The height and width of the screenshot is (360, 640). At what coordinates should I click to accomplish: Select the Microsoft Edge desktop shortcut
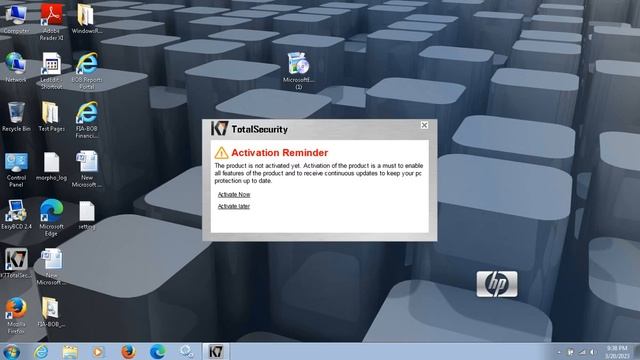(x=51, y=218)
